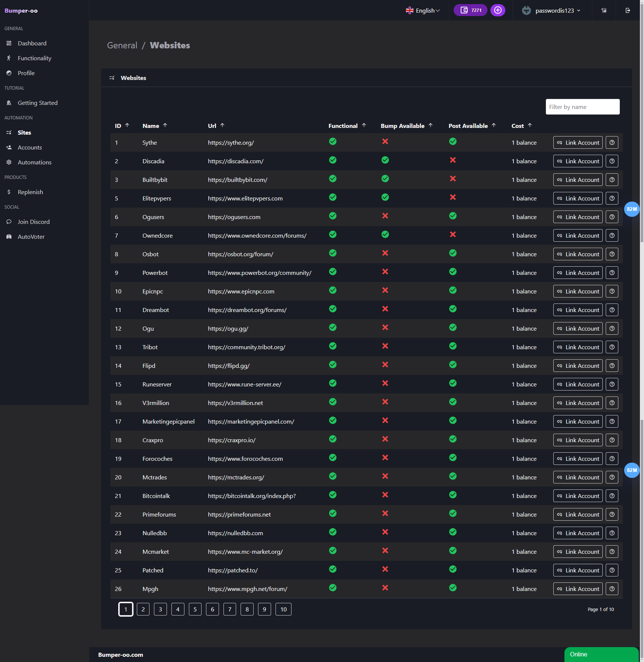This screenshot has width=644, height=662.
Task: Open help icon for Tribot row
Action: click(612, 347)
